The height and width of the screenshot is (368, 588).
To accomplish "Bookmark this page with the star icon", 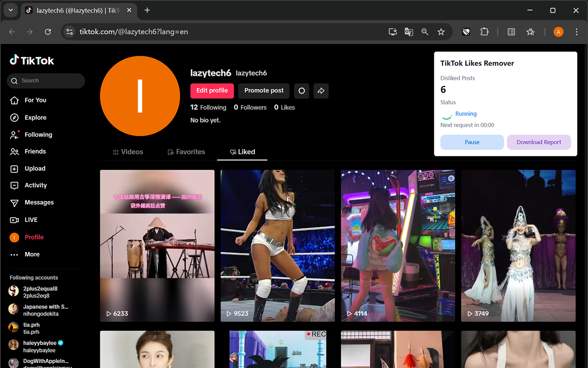I will 441,32.
